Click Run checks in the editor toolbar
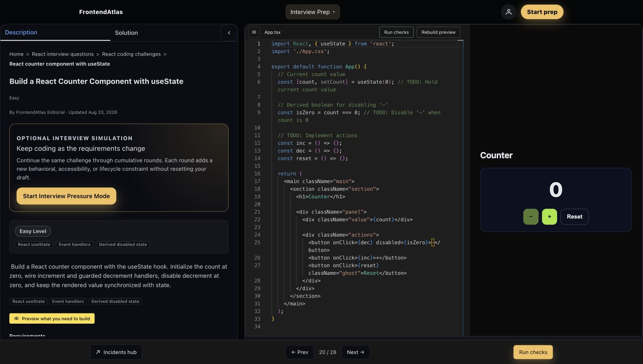This screenshot has height=364, width=643. [396, 32]
